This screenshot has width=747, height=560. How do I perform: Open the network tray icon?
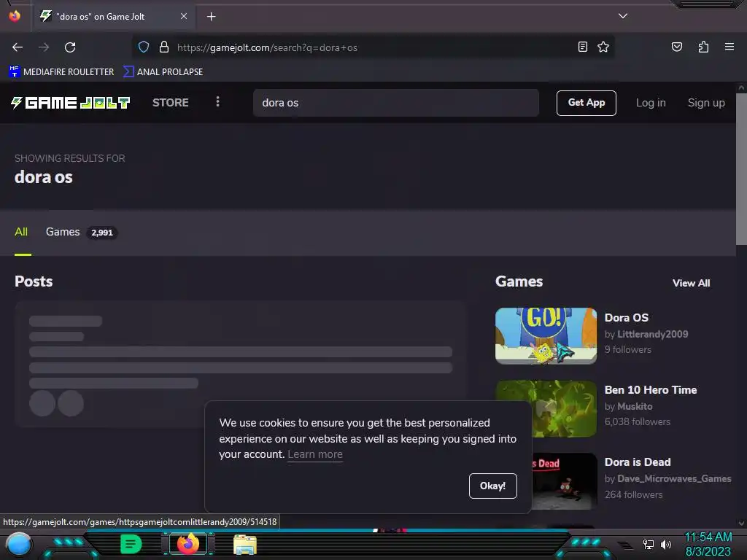[x=649, y=544]
